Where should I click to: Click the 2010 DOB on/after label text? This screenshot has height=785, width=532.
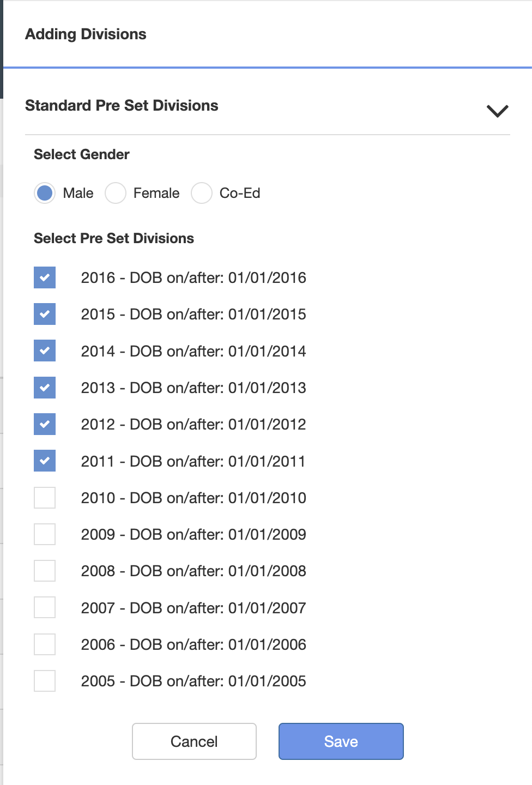(x=194, y=498)
